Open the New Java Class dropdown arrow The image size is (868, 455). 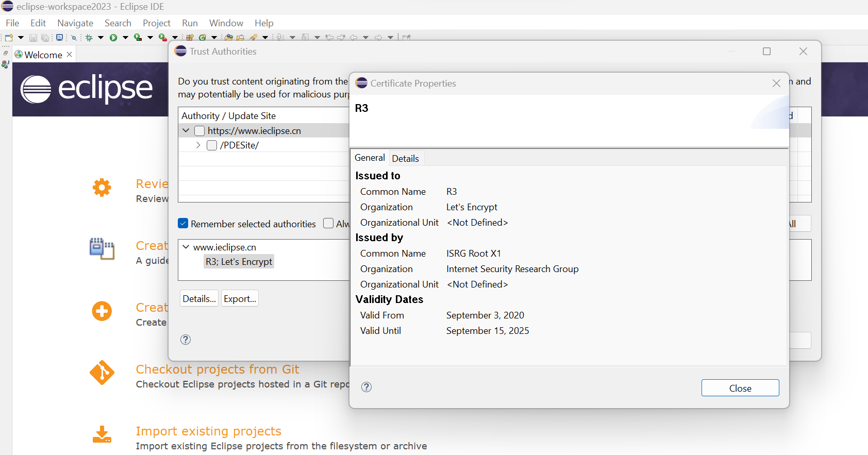pyautogui.click(x=214, y=38)
